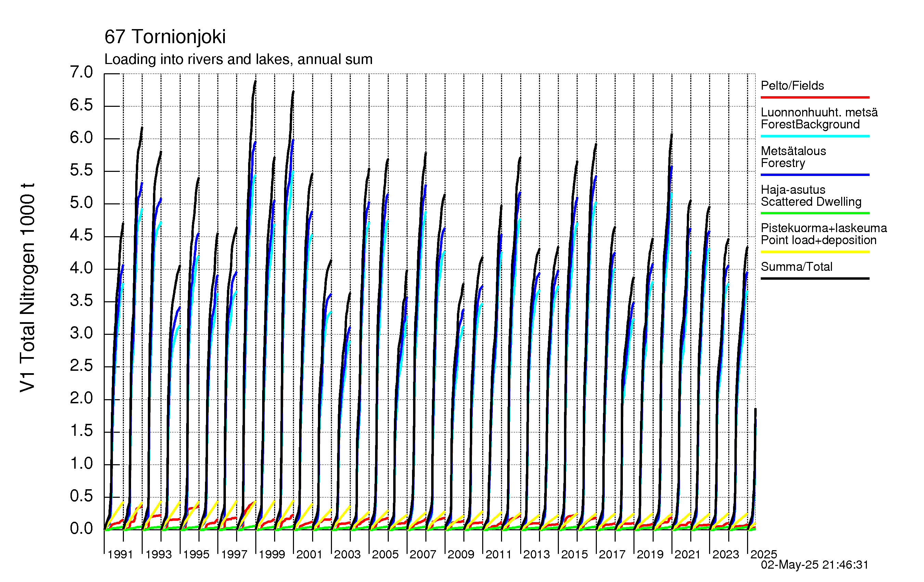Click x-axis year label 1991

coord(120,554)
